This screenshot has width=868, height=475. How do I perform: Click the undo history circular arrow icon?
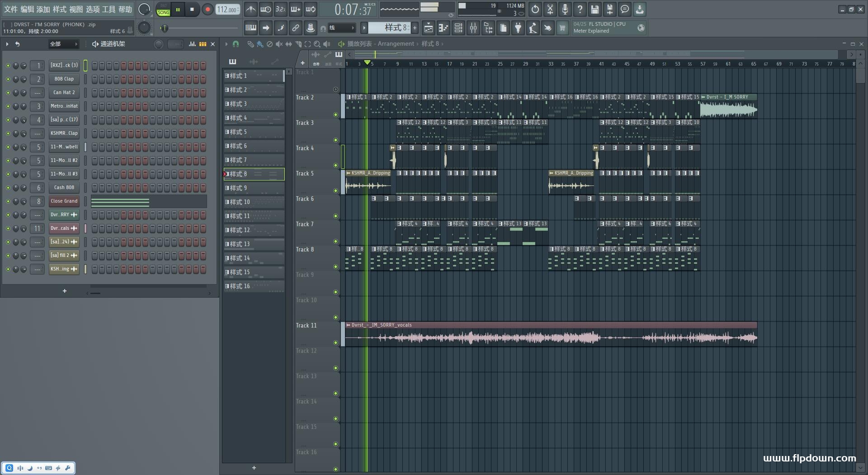click(535, 9)
